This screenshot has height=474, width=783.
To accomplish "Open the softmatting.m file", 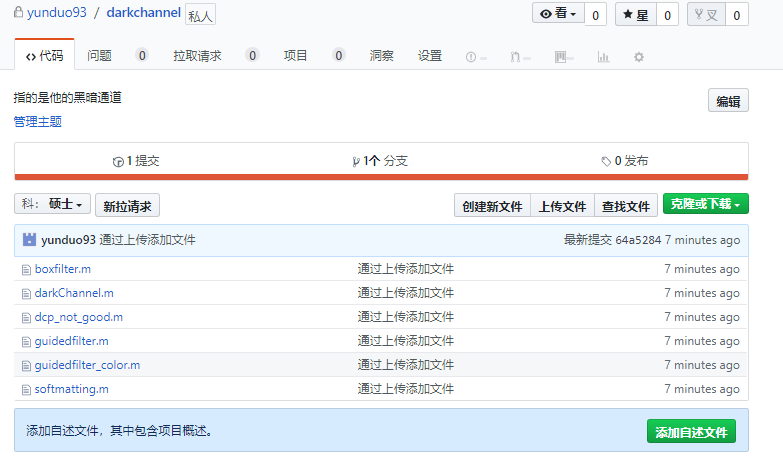I will coord(71,389).
